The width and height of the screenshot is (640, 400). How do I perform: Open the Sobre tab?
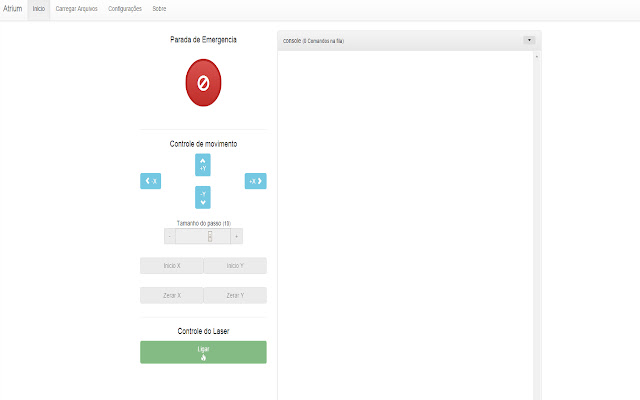159,9
